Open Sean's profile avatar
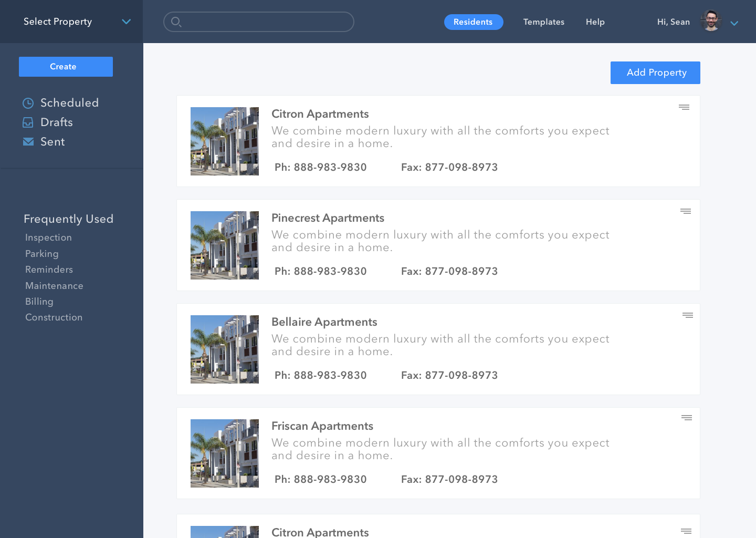756x538 pixels. [x=711, y=22]
